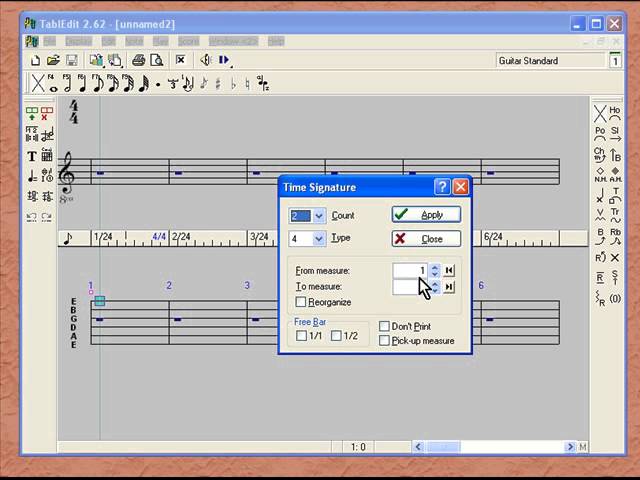
Task: Save the file with floppy icon
Action: [71, 60]
